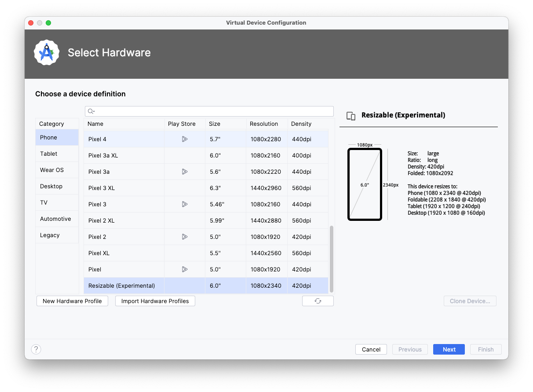Refresh the device list
The height and width of the screenshot is (392, 533).
click(318, 300)
